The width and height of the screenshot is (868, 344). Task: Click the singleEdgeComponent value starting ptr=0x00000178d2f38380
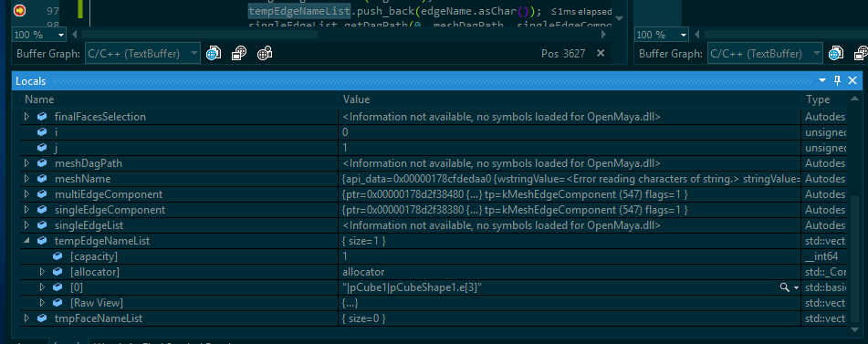click(516, 210)
